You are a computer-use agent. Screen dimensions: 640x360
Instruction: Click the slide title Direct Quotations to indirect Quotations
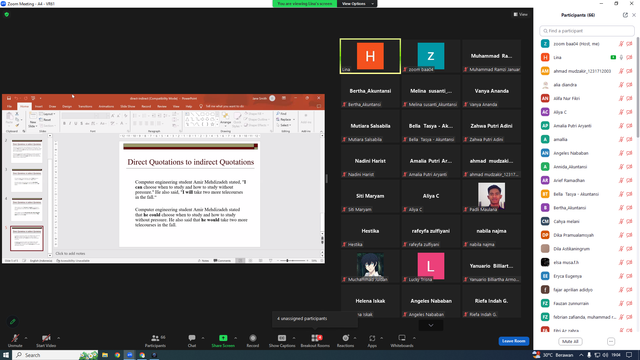(191, 162)
